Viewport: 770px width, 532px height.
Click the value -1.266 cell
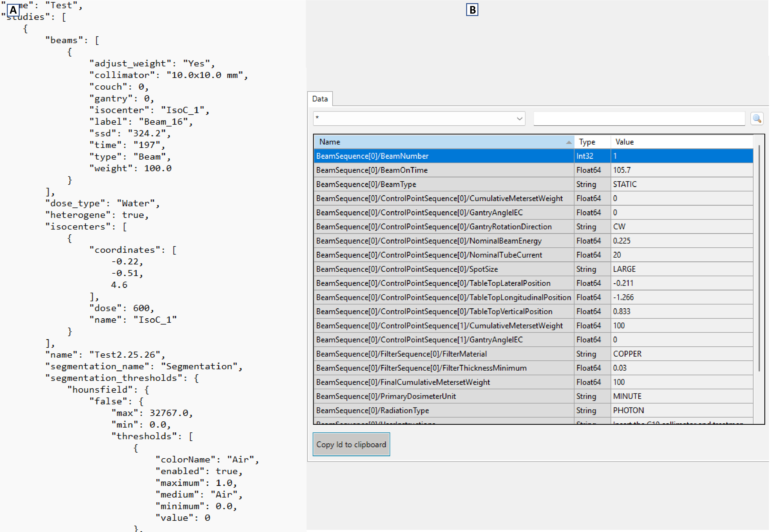coord(682,297)
